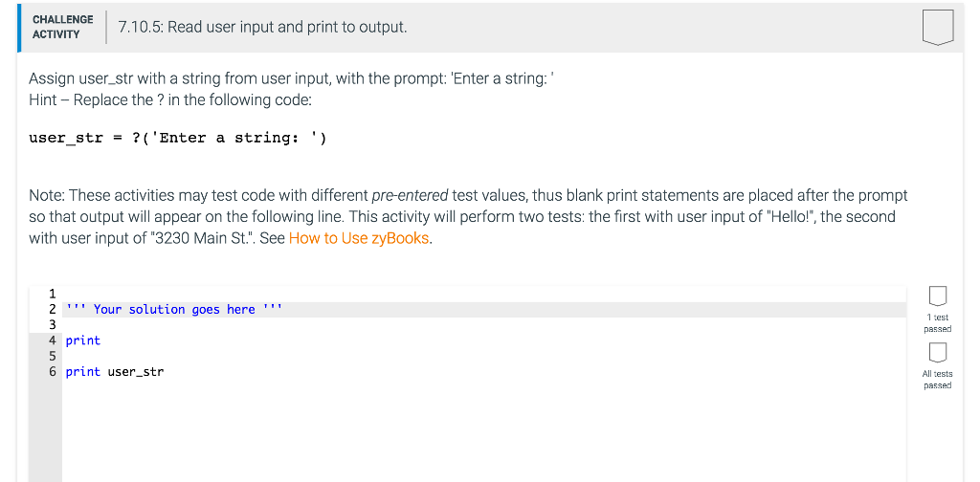Click the '1 test passed' indicator box
Viewport: 980px width, 482px height.
937,294
